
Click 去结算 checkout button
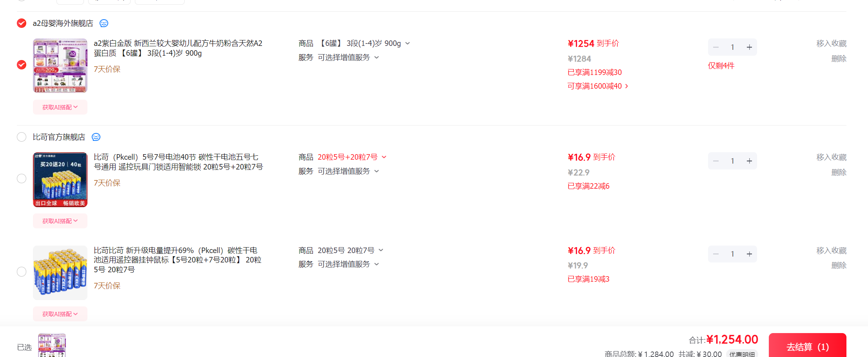(807, 346)
